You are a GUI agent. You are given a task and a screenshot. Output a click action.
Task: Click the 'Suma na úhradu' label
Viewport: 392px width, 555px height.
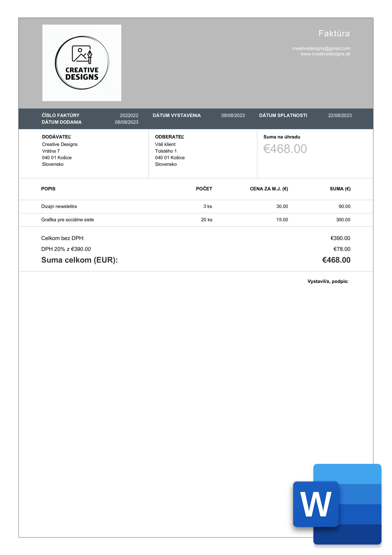tap(282, 137)
